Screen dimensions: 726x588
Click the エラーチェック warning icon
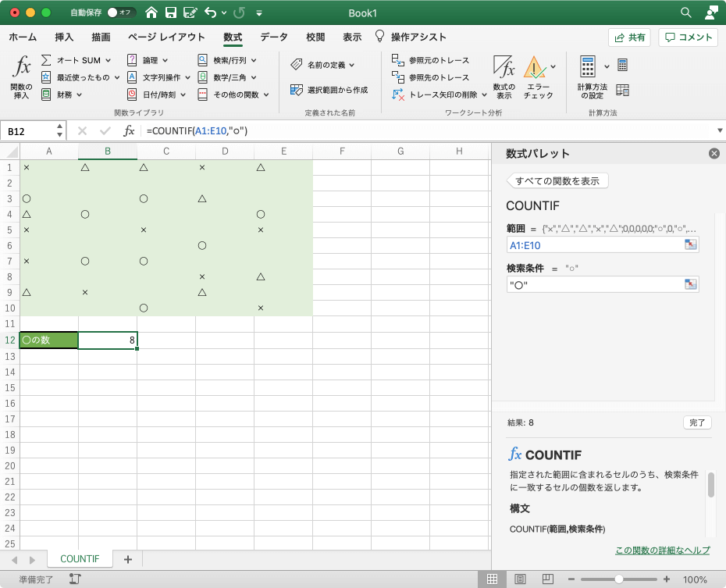pos(534,66)
